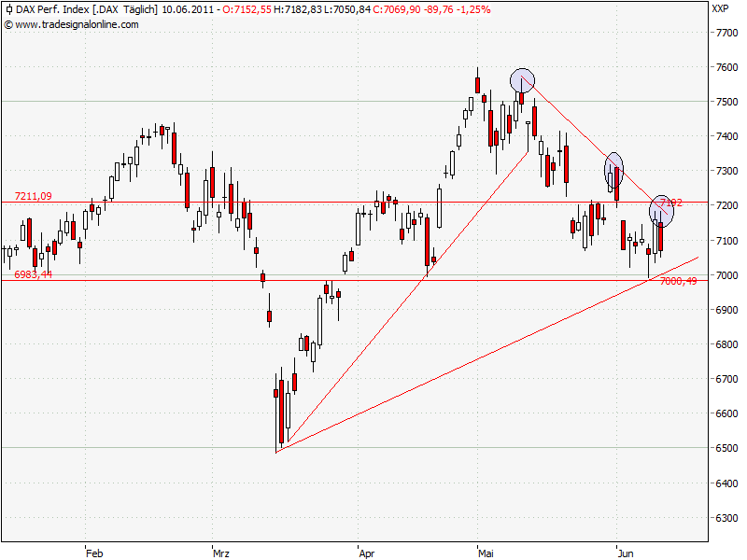
Task: Click the open value O:7152,55
Action: click(247, 9)
